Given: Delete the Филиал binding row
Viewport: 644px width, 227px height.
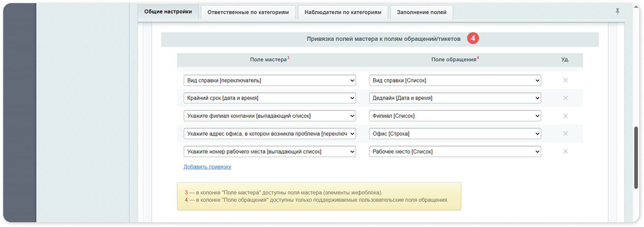Looking at the screenshot, I should [x=565, y=116].
